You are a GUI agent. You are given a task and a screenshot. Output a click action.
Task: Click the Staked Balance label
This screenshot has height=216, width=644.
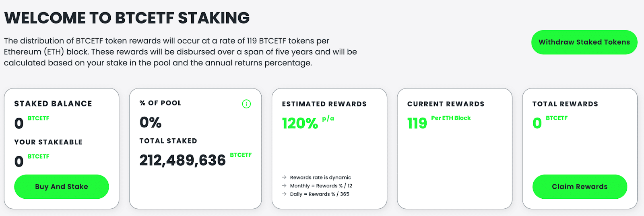coord(53,104)
